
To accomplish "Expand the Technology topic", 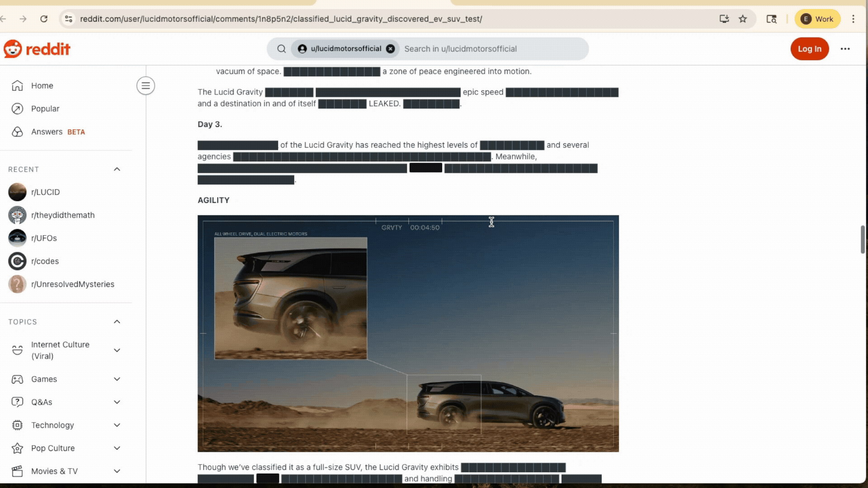I will coord(117,425).
